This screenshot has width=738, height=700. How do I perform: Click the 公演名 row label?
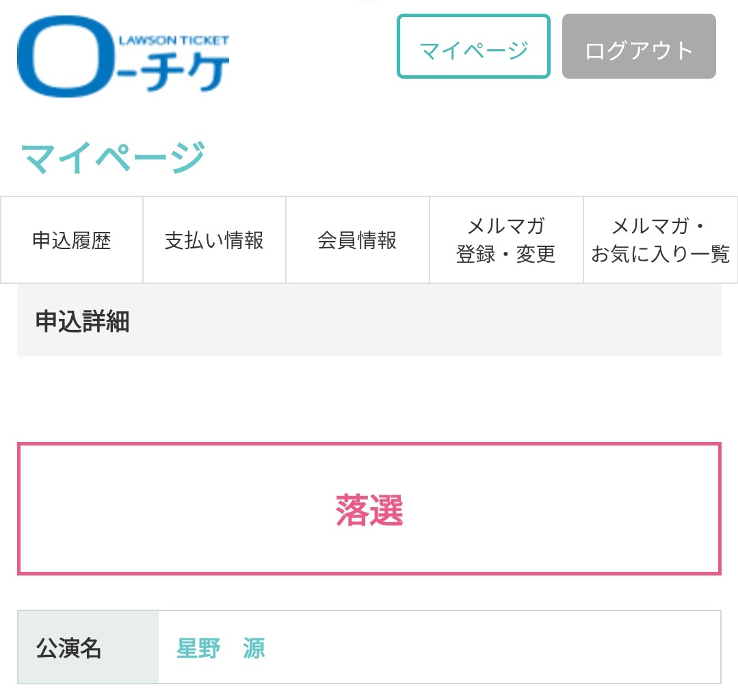pyautogui.click(x=88, y=647)
